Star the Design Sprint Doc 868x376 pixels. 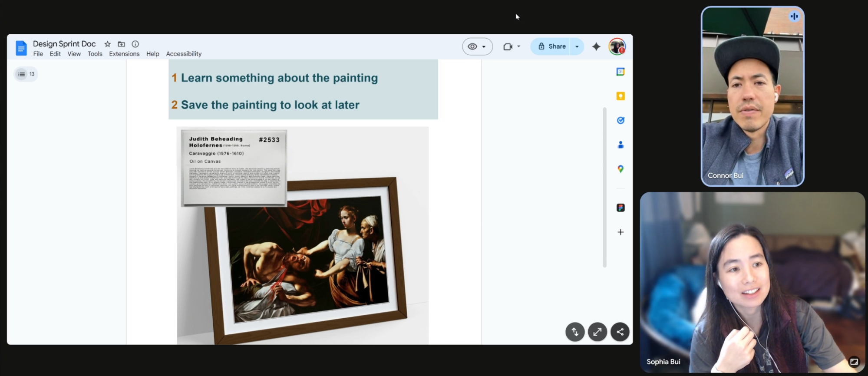108,44
